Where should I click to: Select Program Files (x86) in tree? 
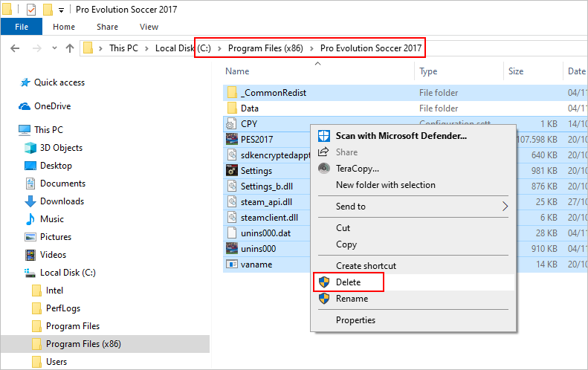[83, 344]
